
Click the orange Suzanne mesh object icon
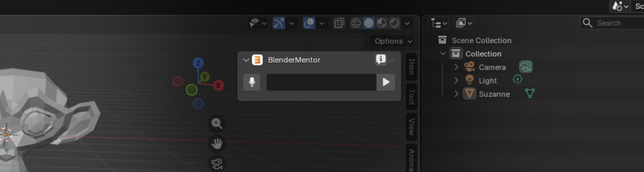point(469,94)
